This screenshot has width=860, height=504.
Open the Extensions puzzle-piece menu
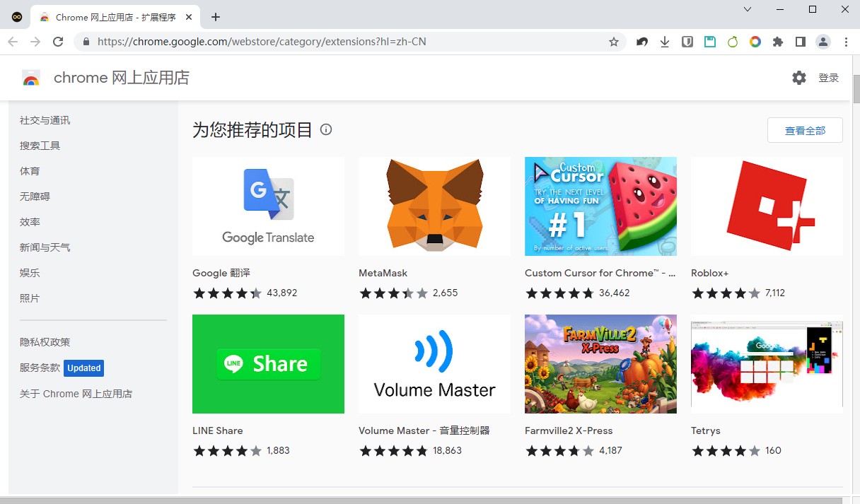778,42
